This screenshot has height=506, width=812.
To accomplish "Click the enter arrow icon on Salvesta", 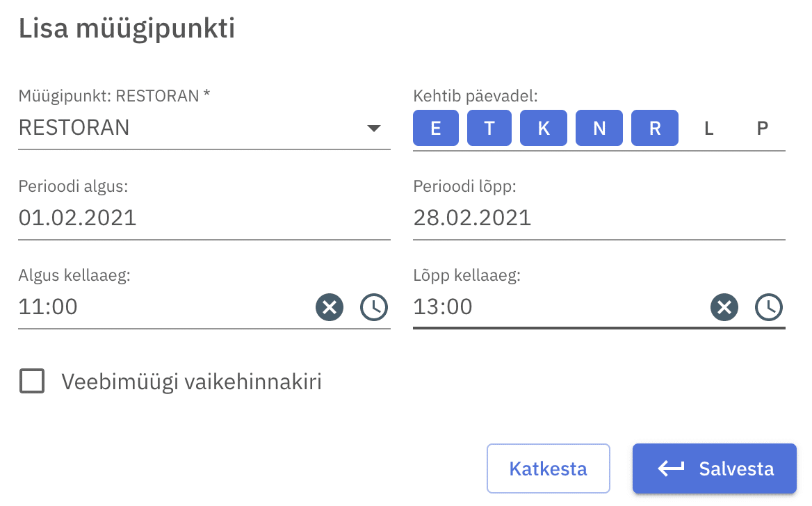I will pos(671,468).
